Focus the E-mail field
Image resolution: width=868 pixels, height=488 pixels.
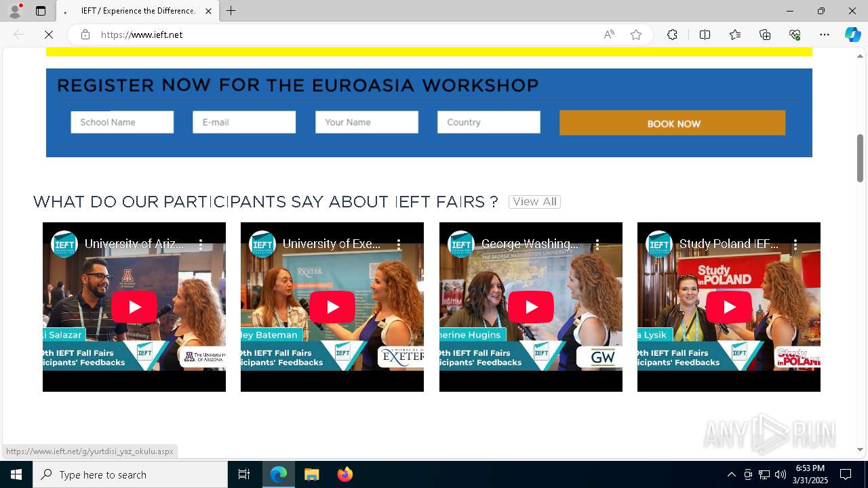click(x=244, y=122)
